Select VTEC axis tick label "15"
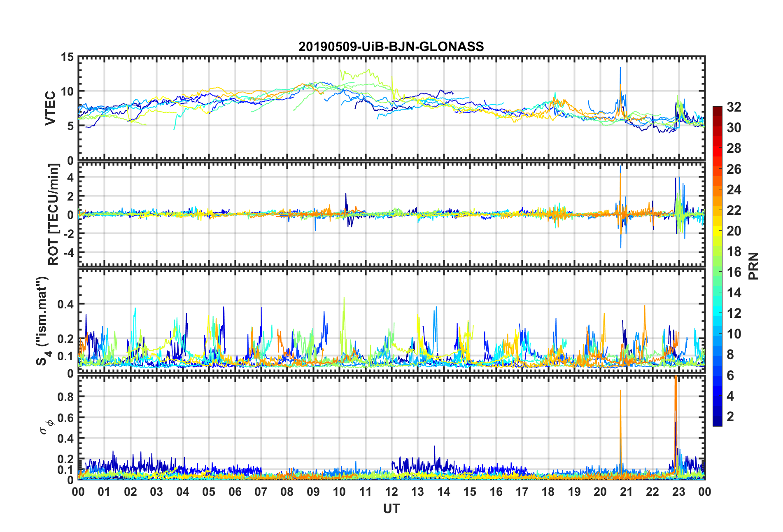Image resolution: width=783 pixels, height=532 pixels. (x=67, y=57)
